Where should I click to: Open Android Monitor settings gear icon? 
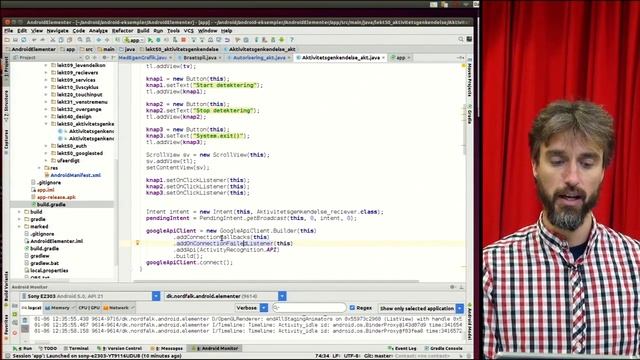pos(452,287)
